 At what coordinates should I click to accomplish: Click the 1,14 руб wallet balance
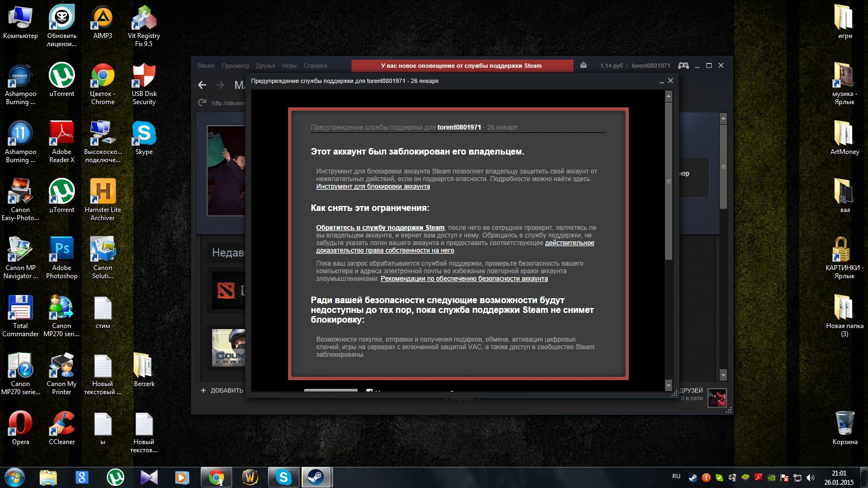click(611, 66)
